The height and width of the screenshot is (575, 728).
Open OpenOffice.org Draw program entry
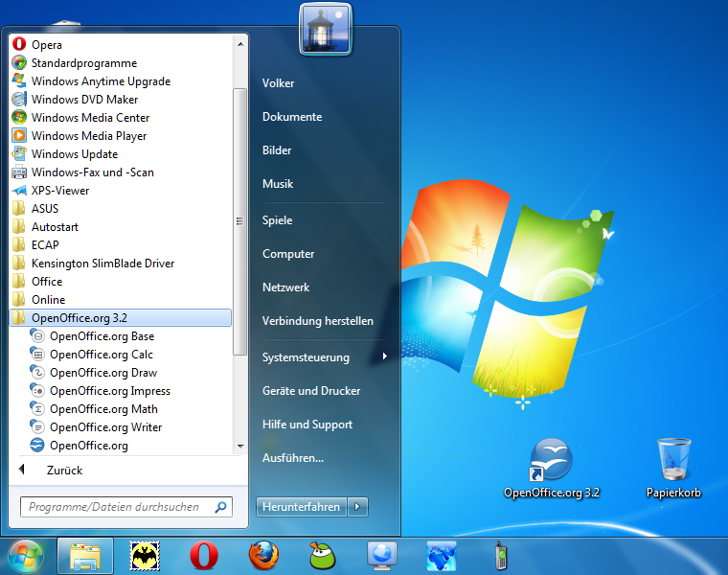tap(102, 373)
